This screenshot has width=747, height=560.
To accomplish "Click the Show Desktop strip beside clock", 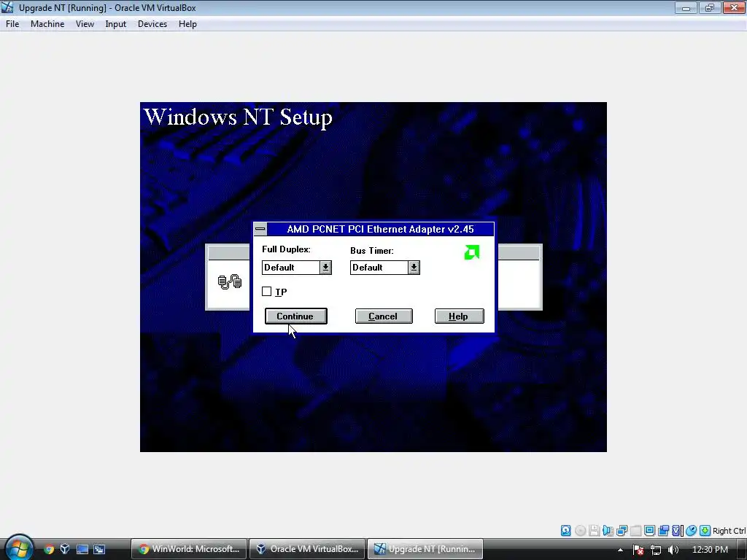I will (743, 550).
